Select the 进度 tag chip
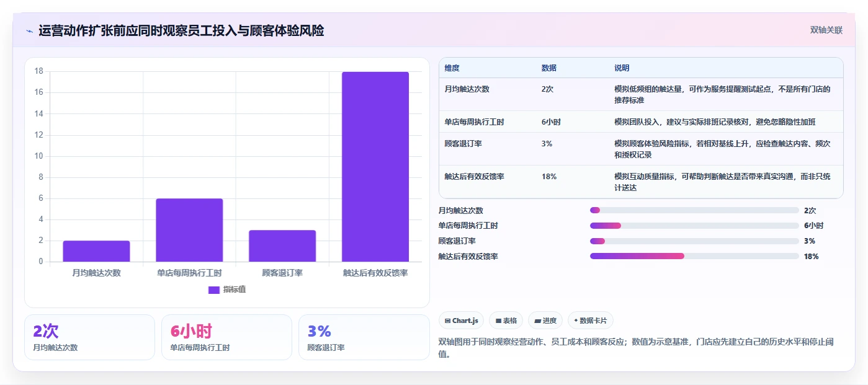This screenshot has width=868, height=385. [x=545, y=321]
